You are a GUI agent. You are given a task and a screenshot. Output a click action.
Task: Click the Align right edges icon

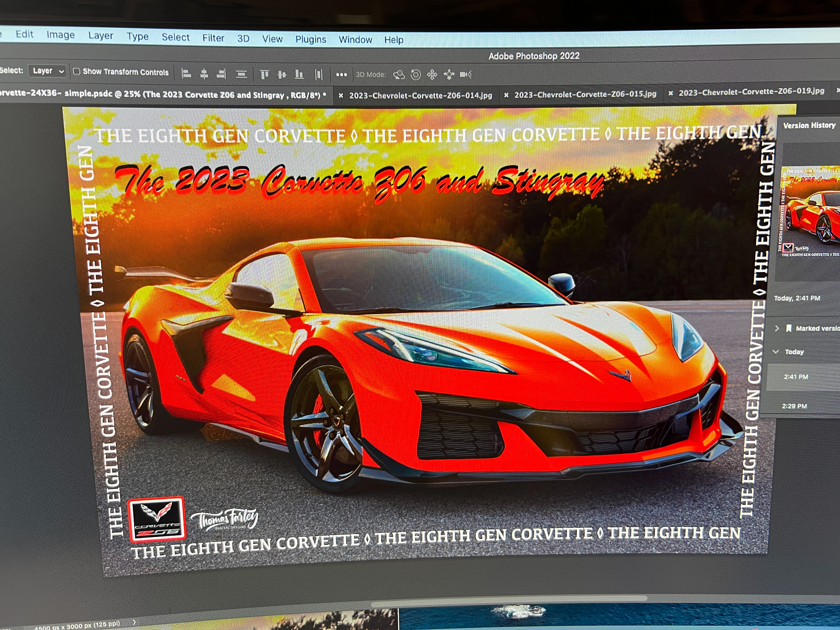pyautogui.click(x=221, y=74)
